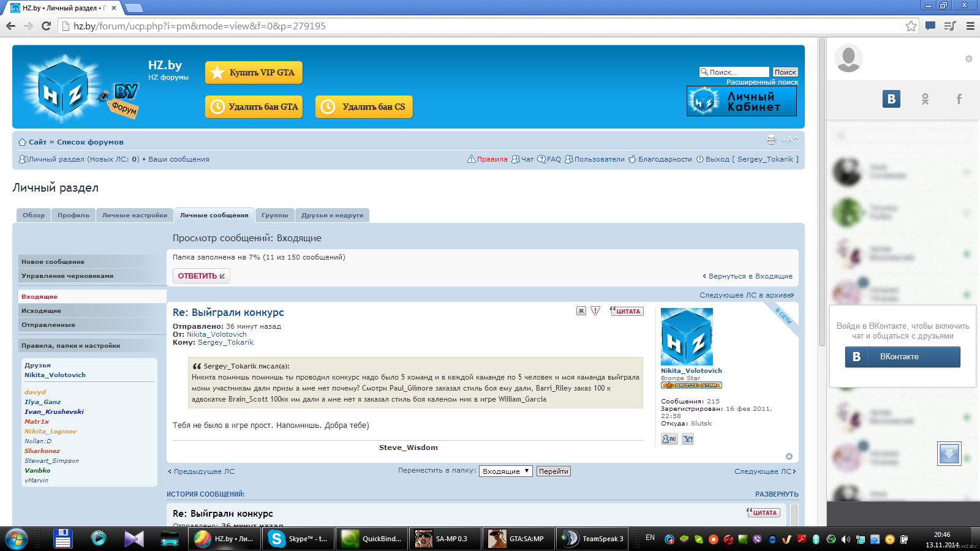Open the music extension icon in the toolbar
This screenshot has height=551, width=980.
[x=950, y=26]
